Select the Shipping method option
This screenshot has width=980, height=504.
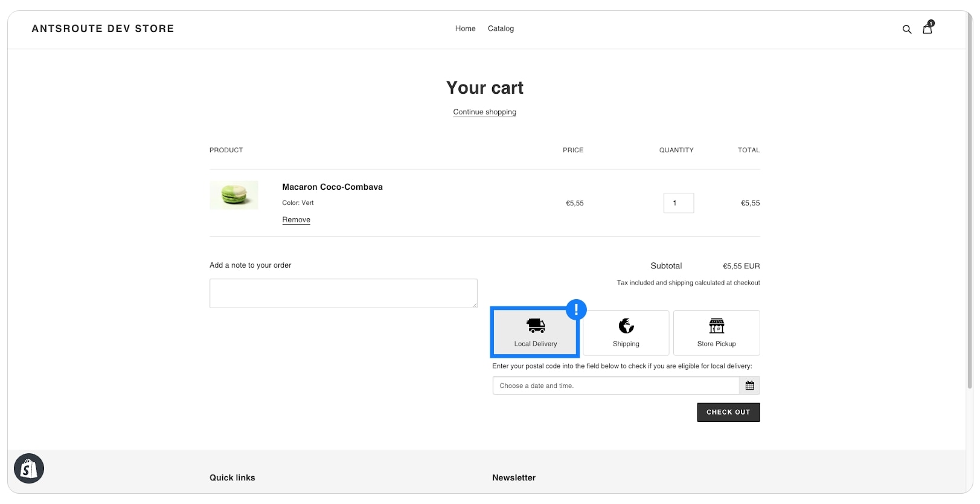626,333
